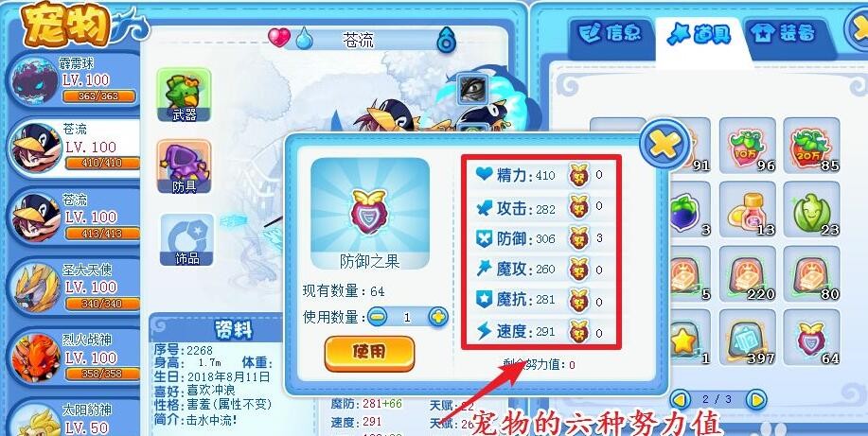Select the green pepper item with count 23

point(811,209)
